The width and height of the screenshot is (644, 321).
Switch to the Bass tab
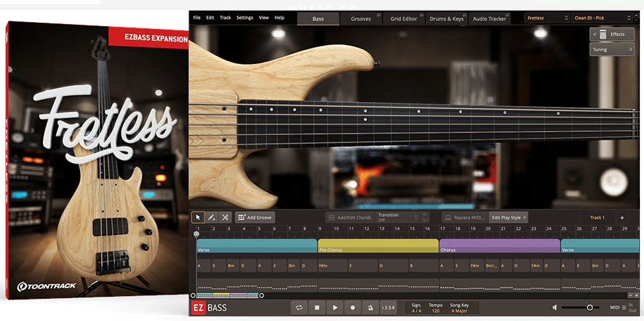[x=318, y=19]
